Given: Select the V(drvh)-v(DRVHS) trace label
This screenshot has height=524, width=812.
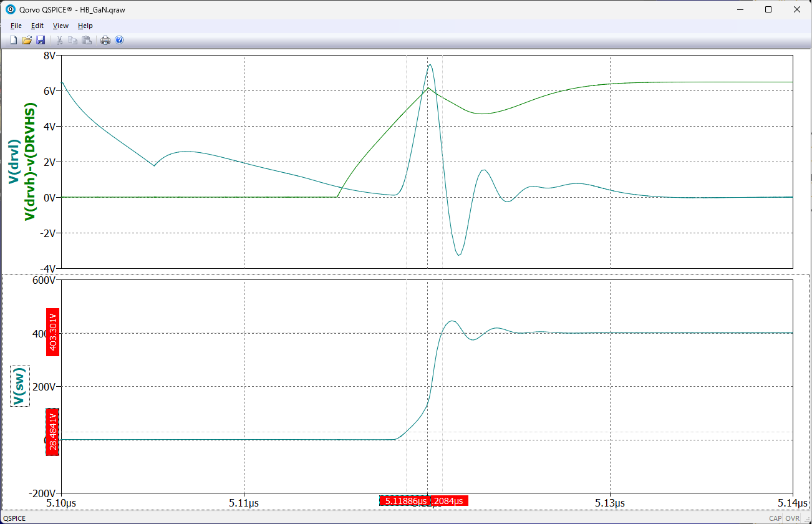Looking at the screenshot, I should pyautogui.click(x=29, y=161).
